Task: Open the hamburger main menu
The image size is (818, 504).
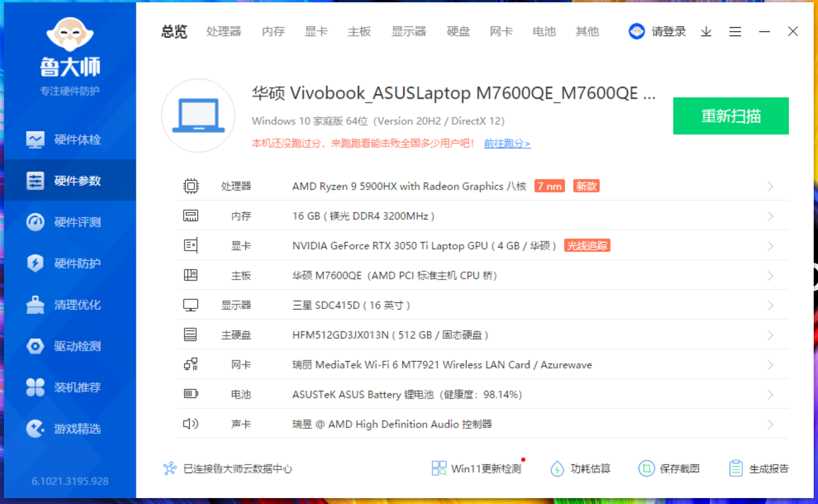Action: (735, 32)
